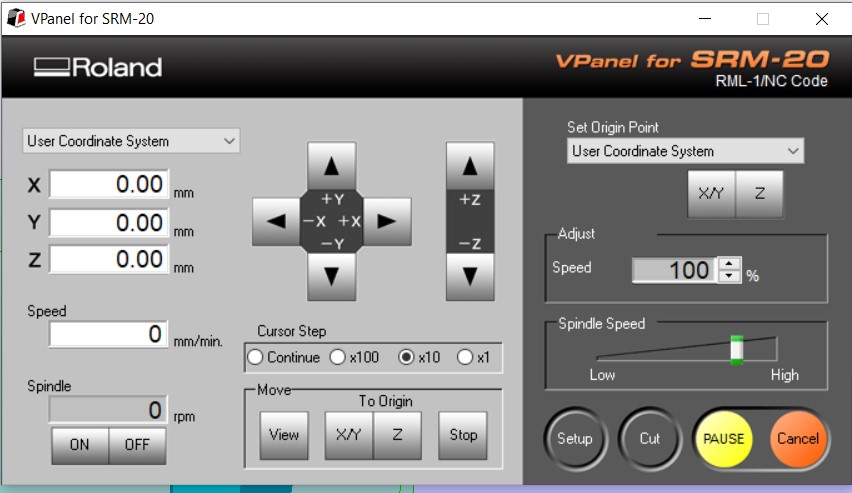Move to X/Y origin in Move panel

349,435
